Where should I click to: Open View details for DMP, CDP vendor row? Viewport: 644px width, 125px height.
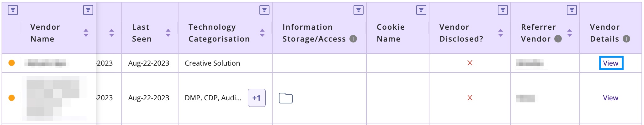tap(611, 98)
